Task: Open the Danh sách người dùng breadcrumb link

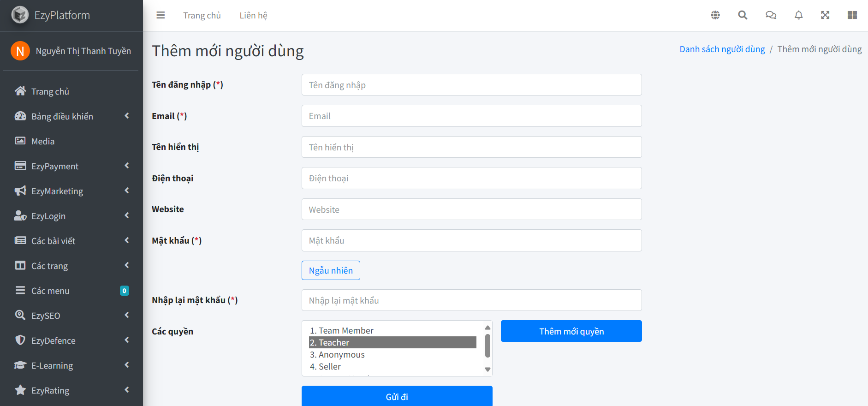Action: 722,49
